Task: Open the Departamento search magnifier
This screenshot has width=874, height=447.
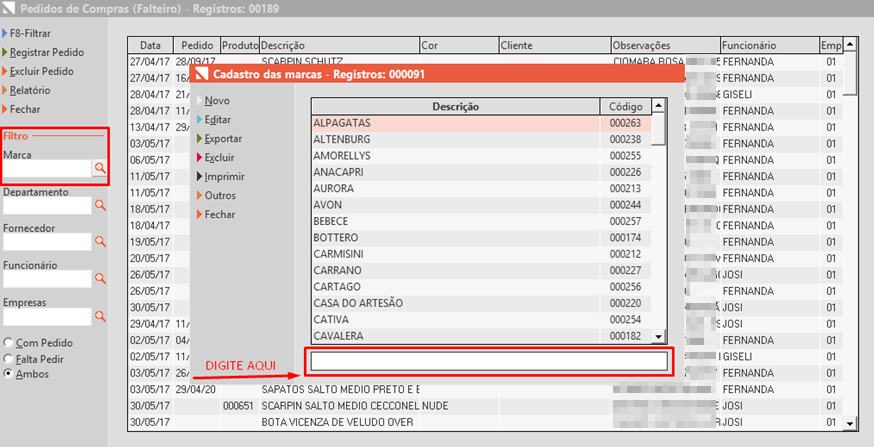Action: (100, 205)
